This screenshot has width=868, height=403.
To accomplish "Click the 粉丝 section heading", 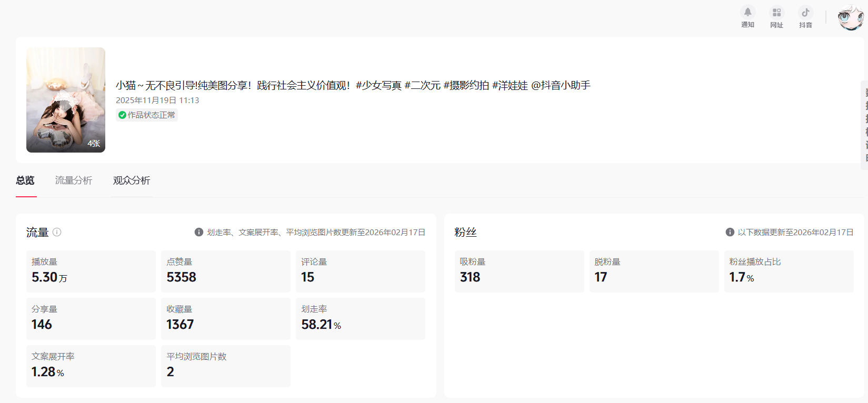I will coord(466,232).
